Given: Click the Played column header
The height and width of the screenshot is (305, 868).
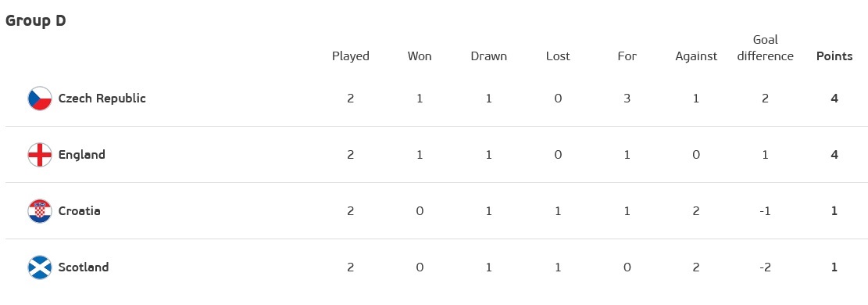Looking at the screenshot, I should click(351, 56).
